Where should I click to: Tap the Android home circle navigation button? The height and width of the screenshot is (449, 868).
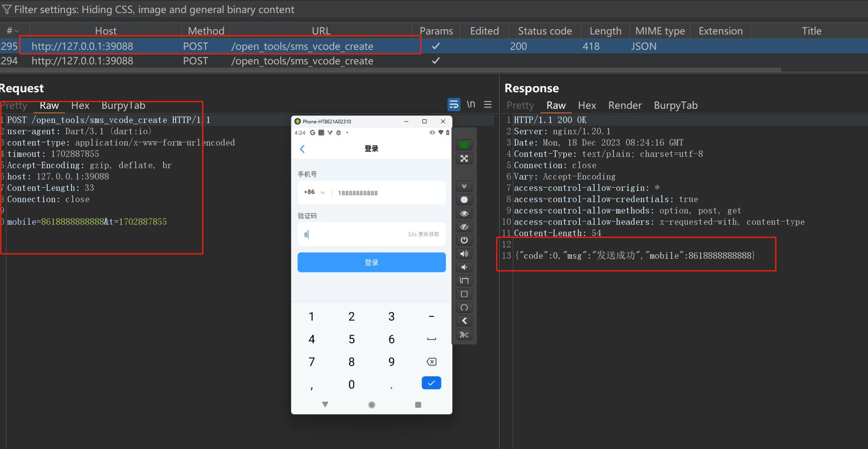pyautogui.click(x=372, y=405)
